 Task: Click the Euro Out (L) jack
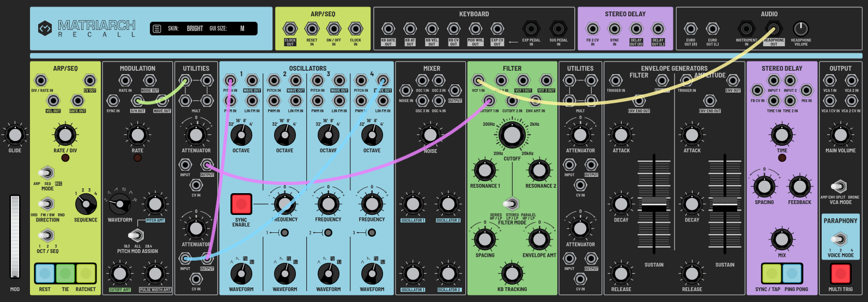[x=712, y=28]
